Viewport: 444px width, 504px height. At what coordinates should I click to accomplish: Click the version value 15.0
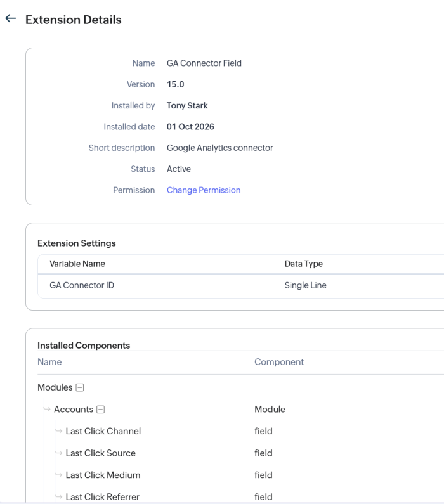pyautogui.click(x=176, y=84)
